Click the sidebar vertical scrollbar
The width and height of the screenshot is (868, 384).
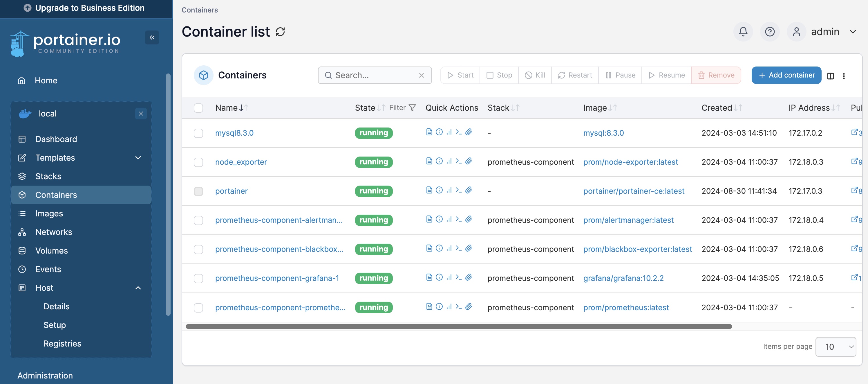tap(168, 194)
